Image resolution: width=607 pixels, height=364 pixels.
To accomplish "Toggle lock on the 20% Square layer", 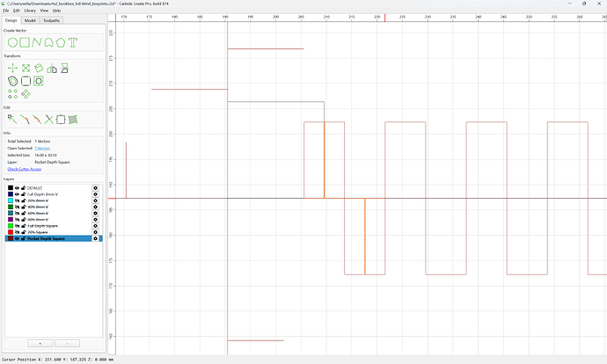I will pyautogui.click(x=23, y=232).
